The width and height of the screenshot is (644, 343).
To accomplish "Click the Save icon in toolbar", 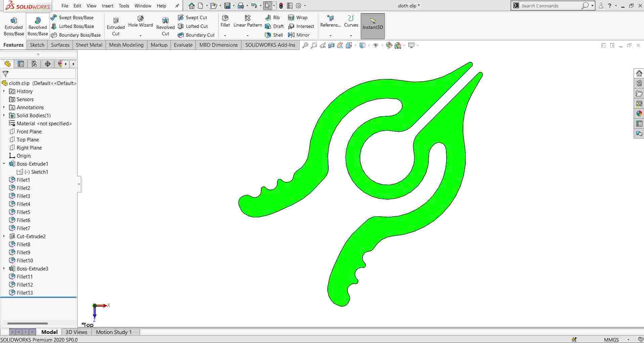I will click(227, 6).
